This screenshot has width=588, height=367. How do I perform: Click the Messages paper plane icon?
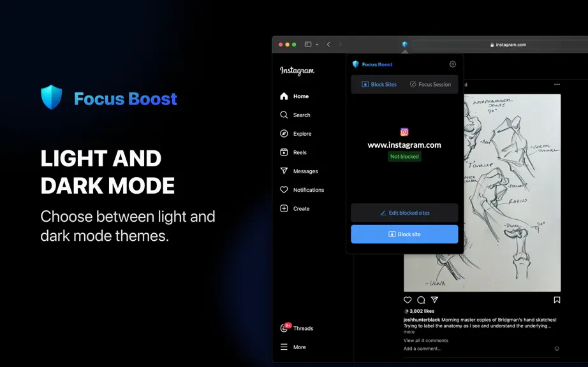click(284, 171)
